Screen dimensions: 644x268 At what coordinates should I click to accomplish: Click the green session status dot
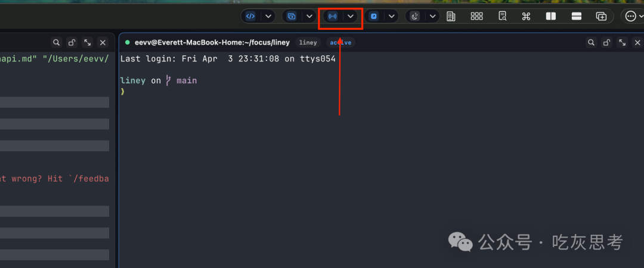[128, 42]
